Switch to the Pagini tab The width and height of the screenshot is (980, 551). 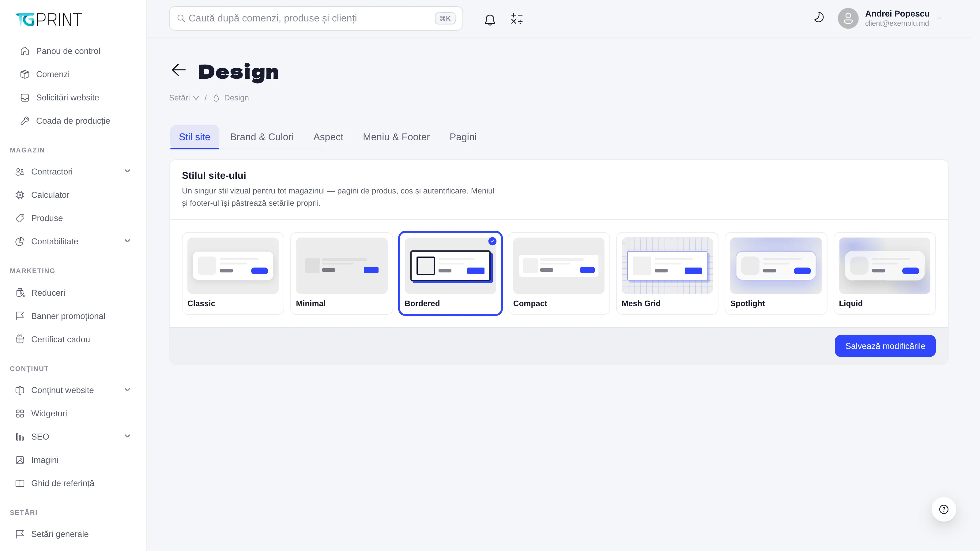(x=463, y=137)
